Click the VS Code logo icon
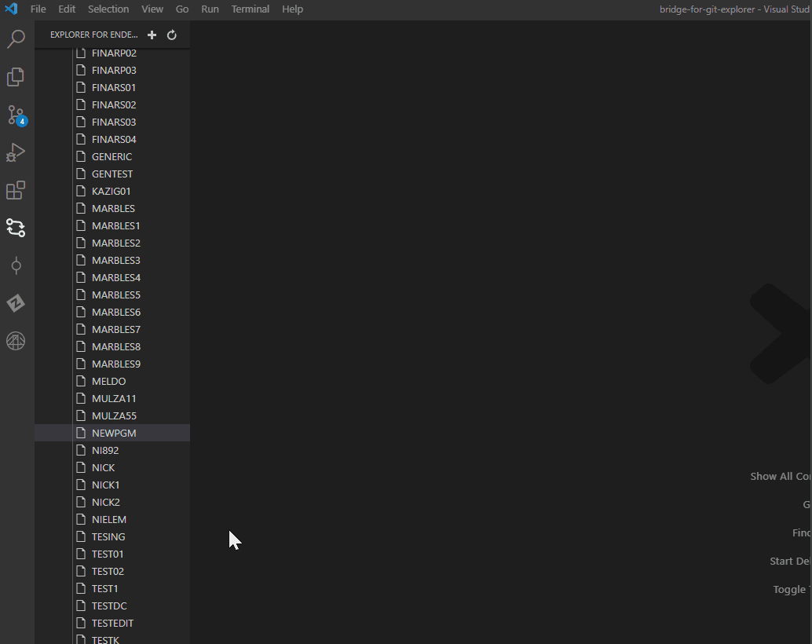Image resolution: width=812 pixels, height=644 pixels. pos(11,9)
